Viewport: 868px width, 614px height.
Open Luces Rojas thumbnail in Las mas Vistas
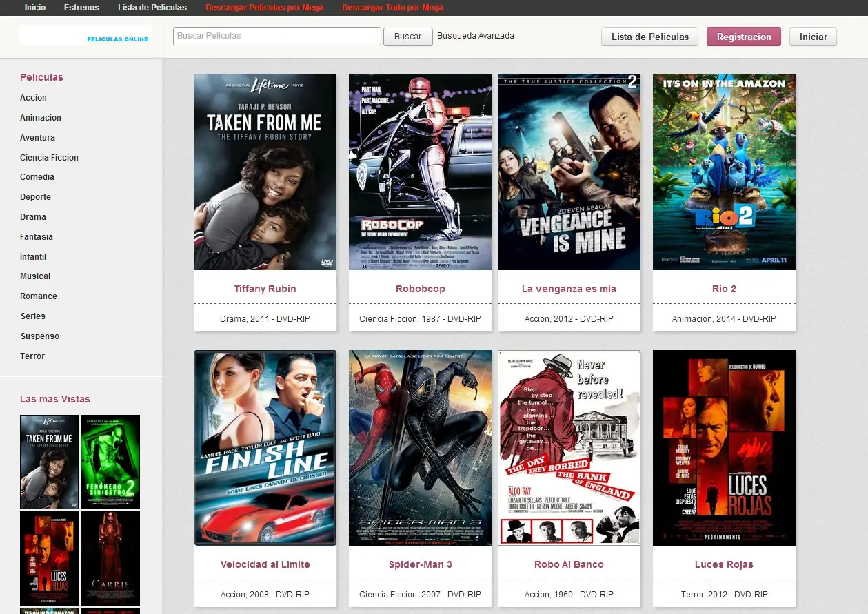[x=49, y=558]
